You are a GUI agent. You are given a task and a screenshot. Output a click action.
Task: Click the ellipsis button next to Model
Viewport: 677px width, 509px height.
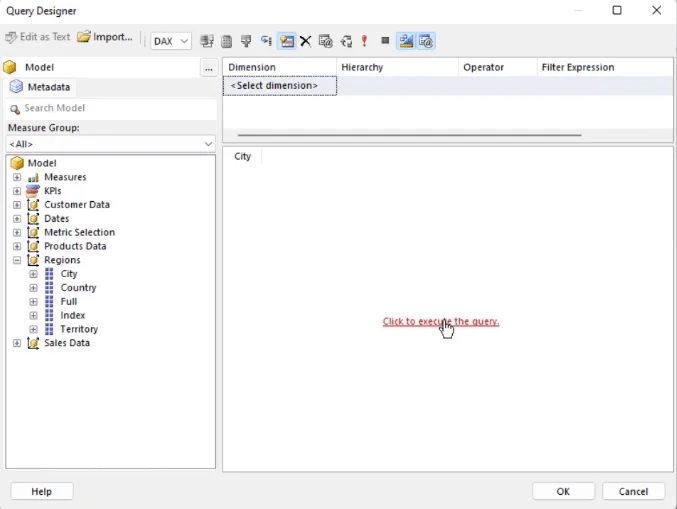pos(209,68)
